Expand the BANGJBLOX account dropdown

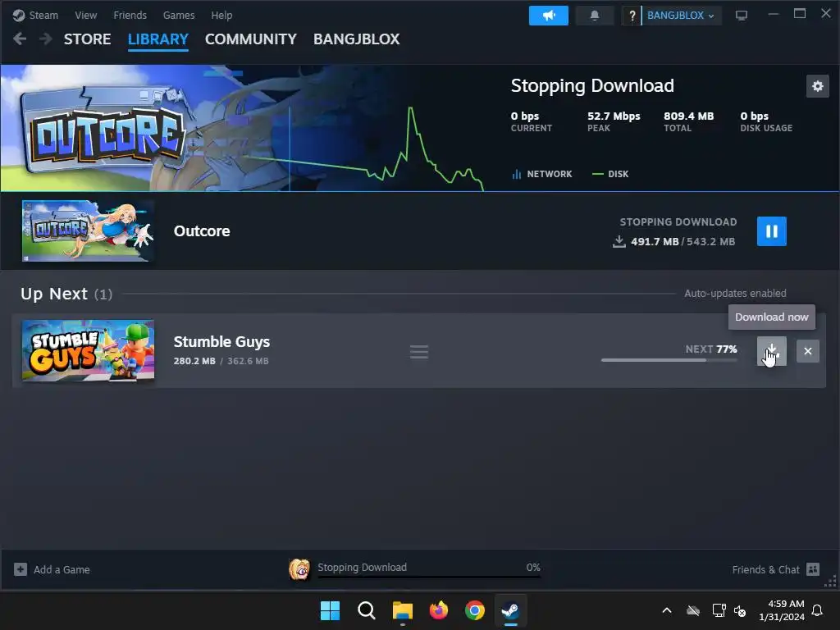(x=680, y=16)
